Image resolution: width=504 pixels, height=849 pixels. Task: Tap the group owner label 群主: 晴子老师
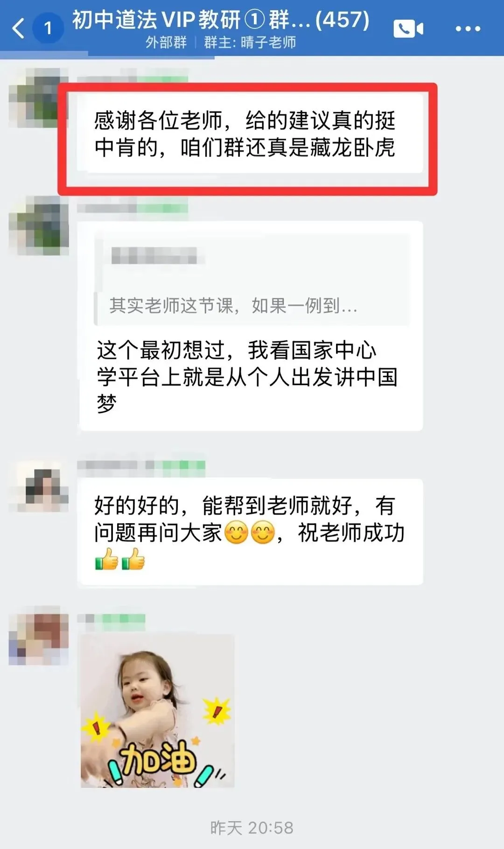point(250,42)
